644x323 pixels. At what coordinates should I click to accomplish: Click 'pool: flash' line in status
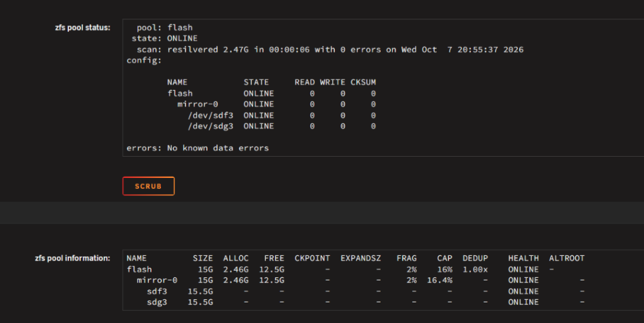pyautogui.click(x=165, y=28)
